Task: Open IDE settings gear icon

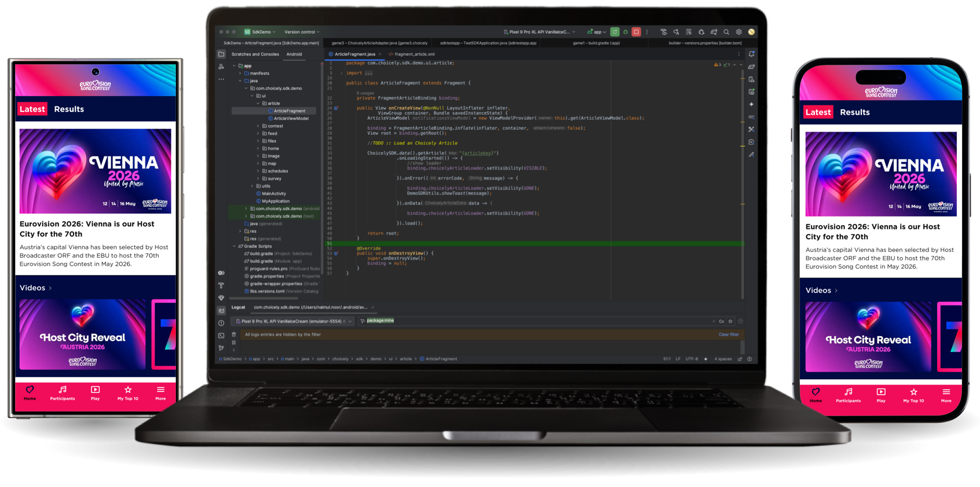Action: pyautogui.click(x=738, y=32)
